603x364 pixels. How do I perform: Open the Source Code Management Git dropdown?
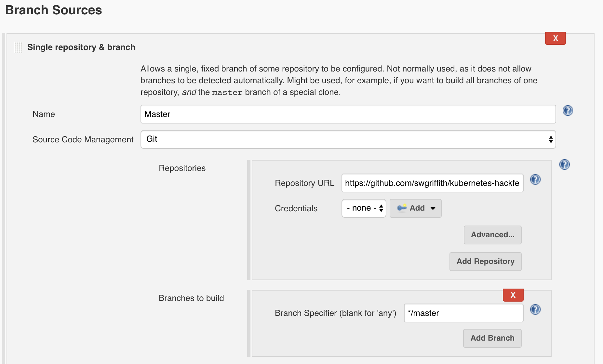tap(348, 139)
